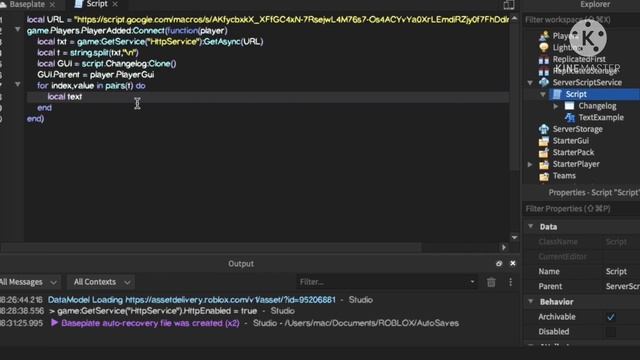Click the ServerStorage icon
This screenshot has height=360, width=640.
click(544, 129)
